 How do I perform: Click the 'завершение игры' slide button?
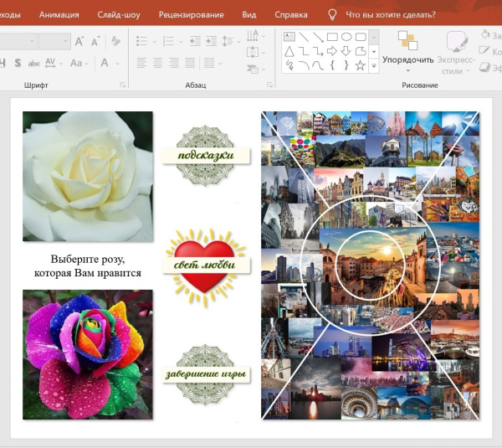pyautogui.click(x=206, y=373)
